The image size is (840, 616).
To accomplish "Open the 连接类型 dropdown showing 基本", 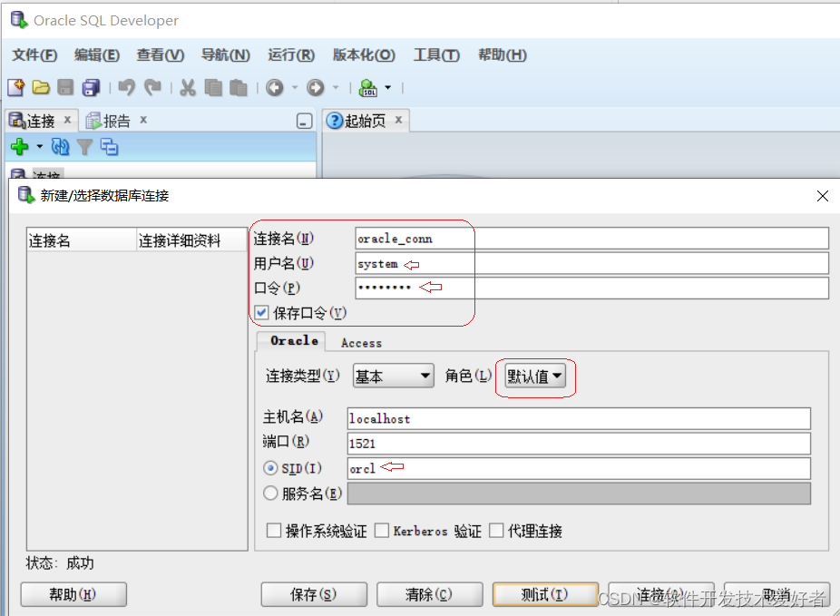I will pos(393,376).
